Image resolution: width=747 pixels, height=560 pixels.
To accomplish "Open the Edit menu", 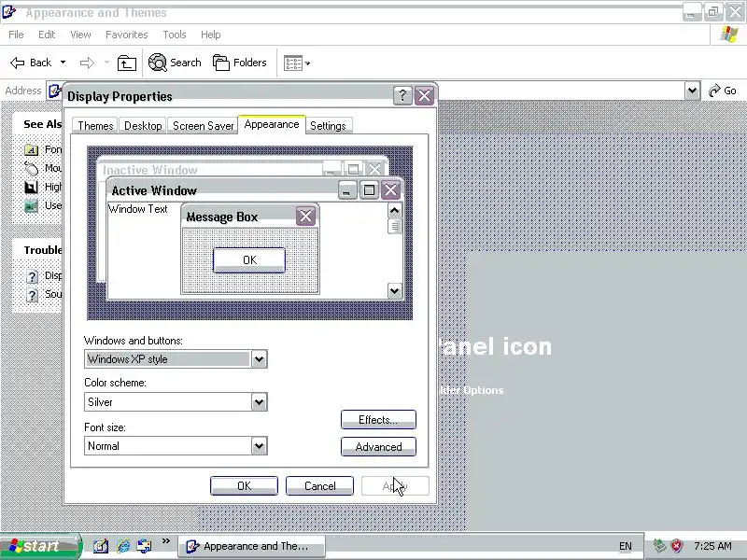I will pos(47,35).
